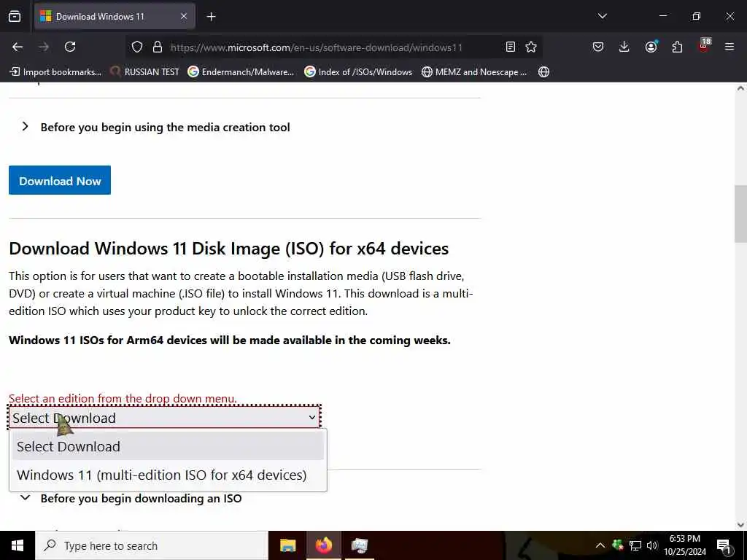Show site security padlock info
747x560 pixels.
coord(158,47)
